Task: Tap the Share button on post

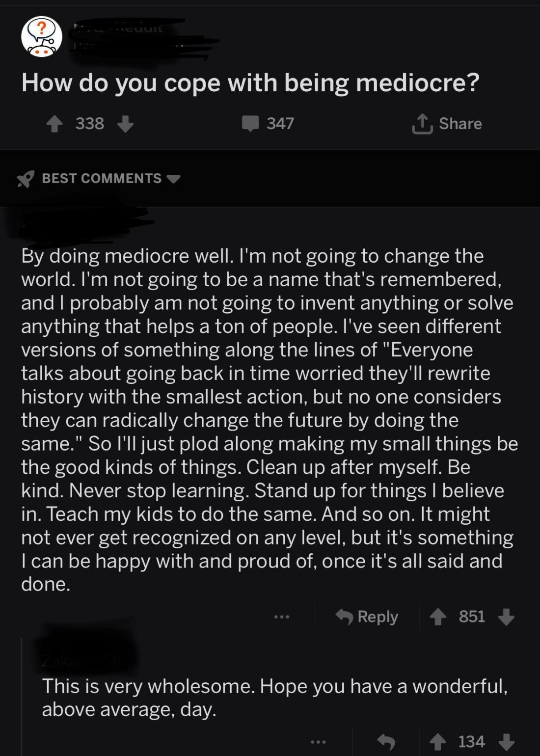Action: click(x=447, y=124)
